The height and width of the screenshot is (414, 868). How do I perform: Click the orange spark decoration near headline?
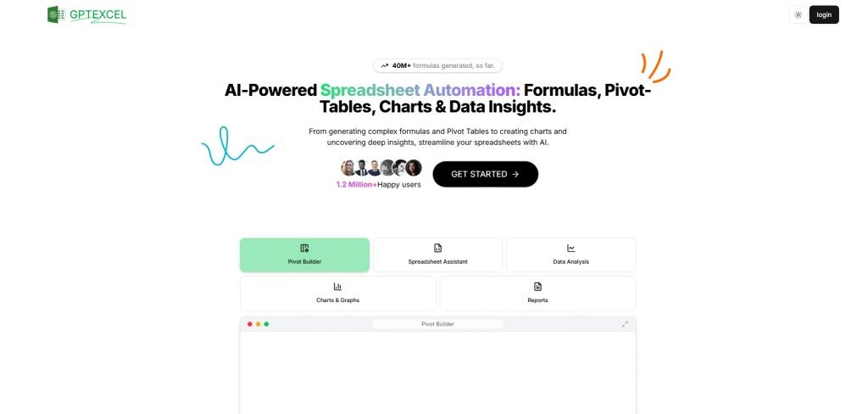655,66
